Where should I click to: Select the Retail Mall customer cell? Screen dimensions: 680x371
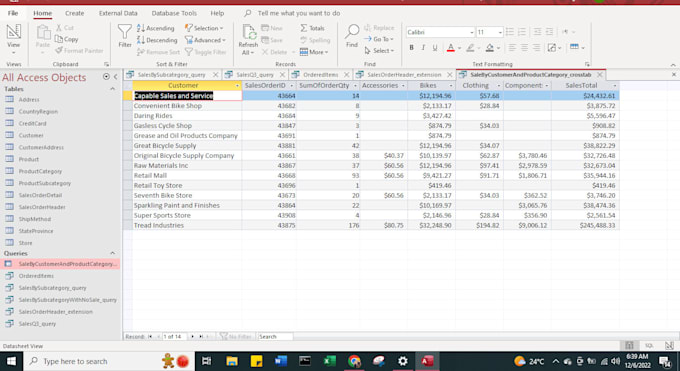pyautogui.click(x=187, y=175)
